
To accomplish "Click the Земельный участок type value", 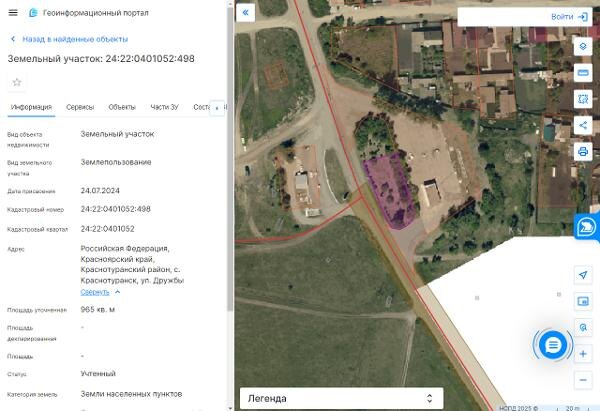I will (117, 134).
